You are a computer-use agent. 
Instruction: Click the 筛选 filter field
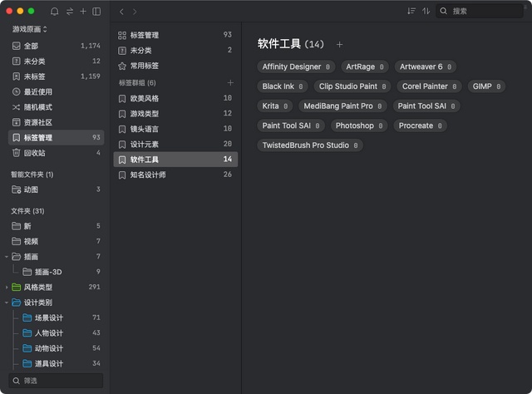56,381
